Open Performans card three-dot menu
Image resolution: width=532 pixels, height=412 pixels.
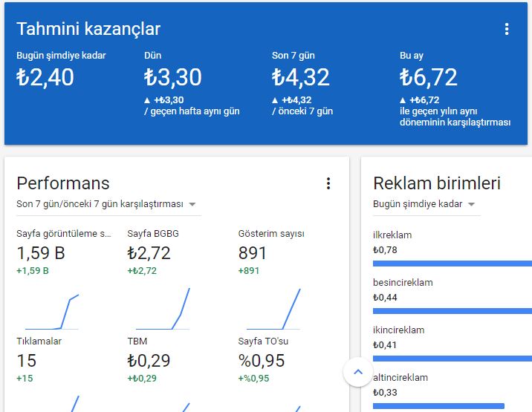click(x=328, y=183)
